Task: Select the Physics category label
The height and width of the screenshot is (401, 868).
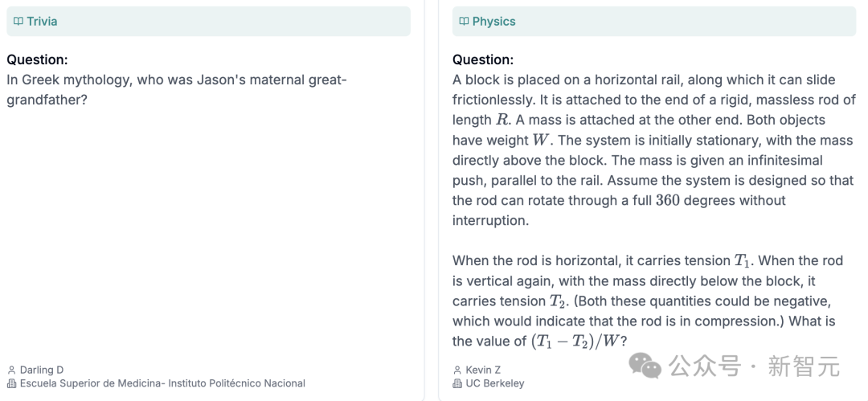Action: pos(493,22)
